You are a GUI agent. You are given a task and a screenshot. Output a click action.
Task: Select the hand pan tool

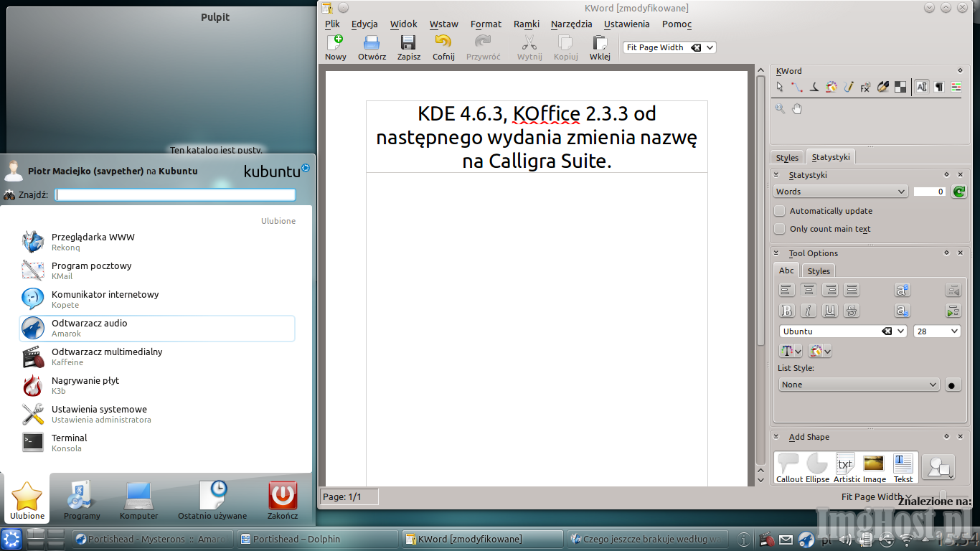pos(797,108)
